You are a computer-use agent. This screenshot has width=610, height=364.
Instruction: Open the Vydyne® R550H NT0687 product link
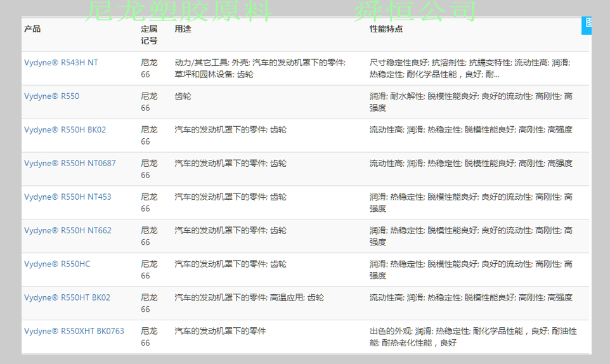click(x=70, y=164)
